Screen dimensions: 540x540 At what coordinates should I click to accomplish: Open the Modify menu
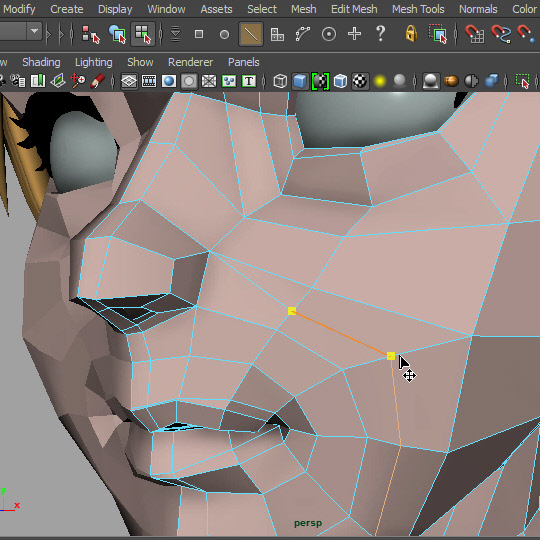(19, 9)
